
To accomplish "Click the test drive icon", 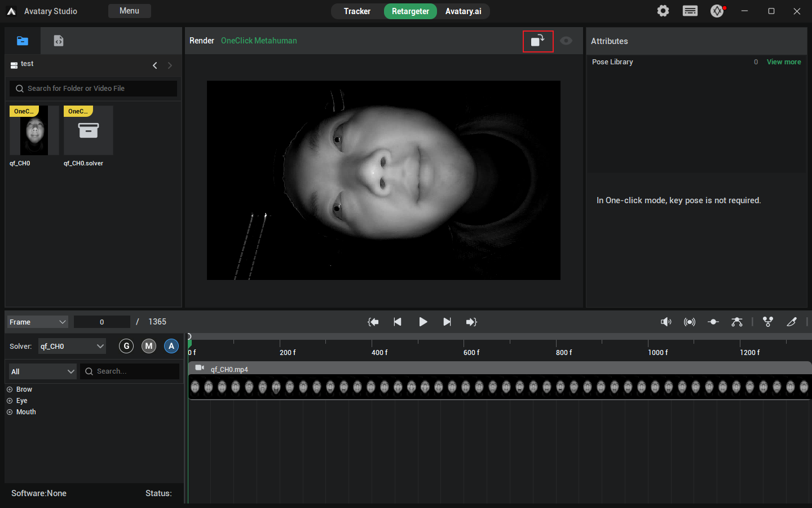I will (14, 65).
